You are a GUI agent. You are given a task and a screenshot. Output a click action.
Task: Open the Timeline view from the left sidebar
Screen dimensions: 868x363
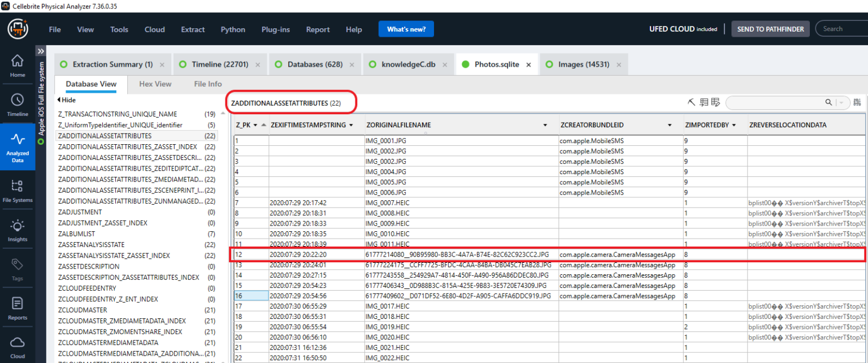coord(18,101)
